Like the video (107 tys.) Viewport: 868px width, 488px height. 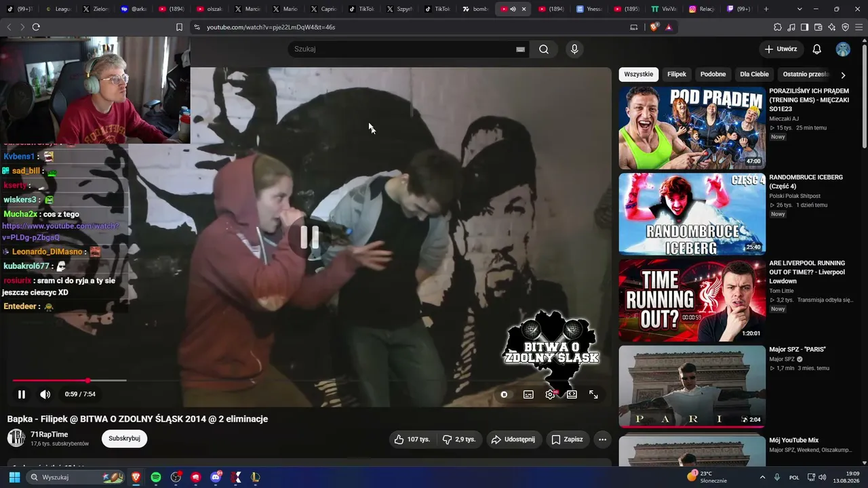pos(412,439)
